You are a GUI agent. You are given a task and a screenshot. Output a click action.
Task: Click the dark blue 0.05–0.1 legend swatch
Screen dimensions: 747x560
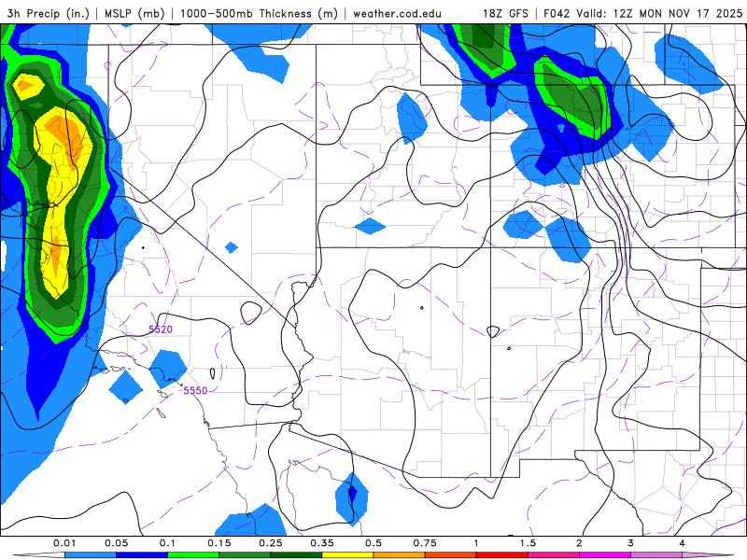pyautogui.click(x=142, y=555)
